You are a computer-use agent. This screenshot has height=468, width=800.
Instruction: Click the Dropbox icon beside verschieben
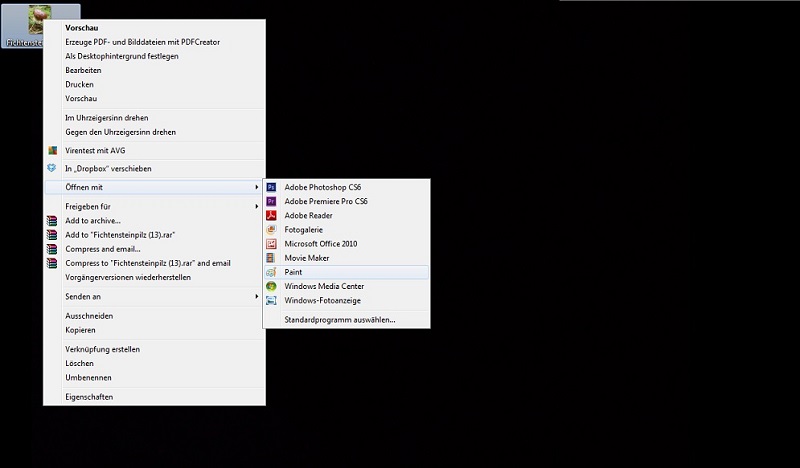pos(53,168)
